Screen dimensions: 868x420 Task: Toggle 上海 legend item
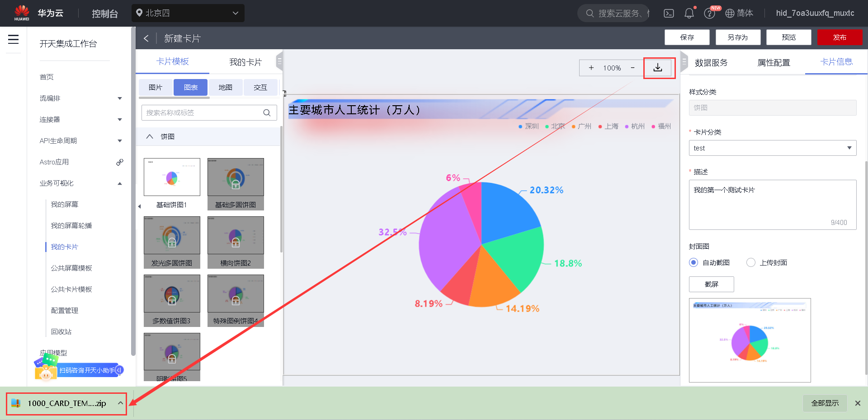[x=608, y=126]
